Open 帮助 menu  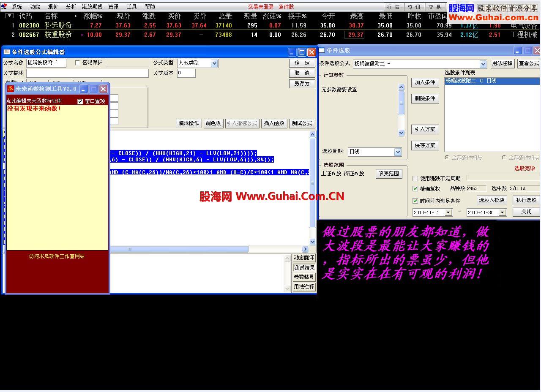[150, 7]
